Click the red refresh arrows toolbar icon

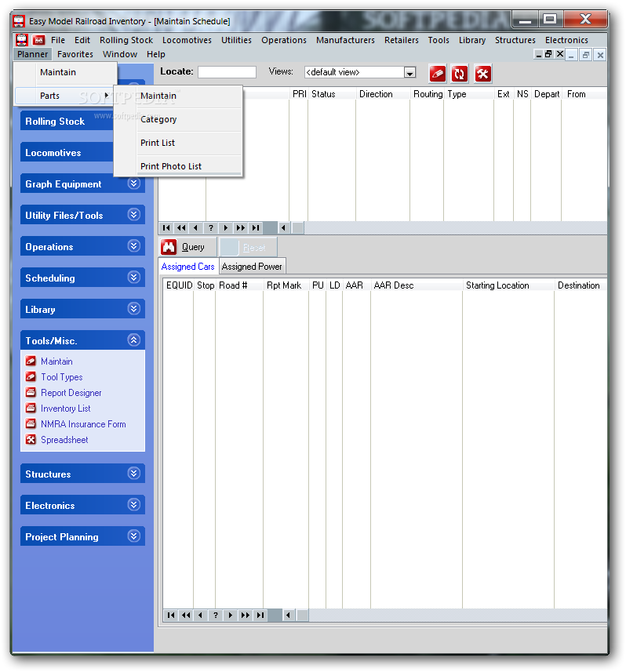[x=460, y=74]
